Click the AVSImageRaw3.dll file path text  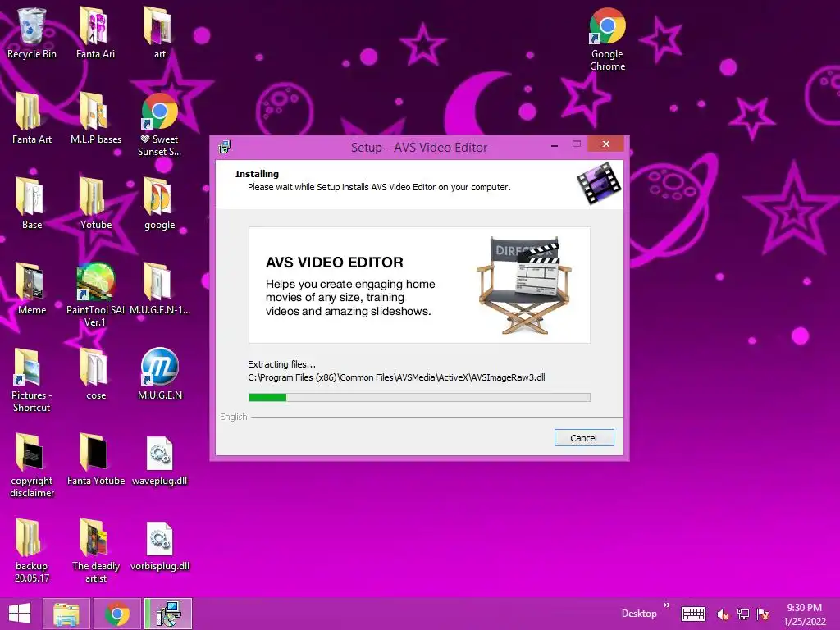396,377
